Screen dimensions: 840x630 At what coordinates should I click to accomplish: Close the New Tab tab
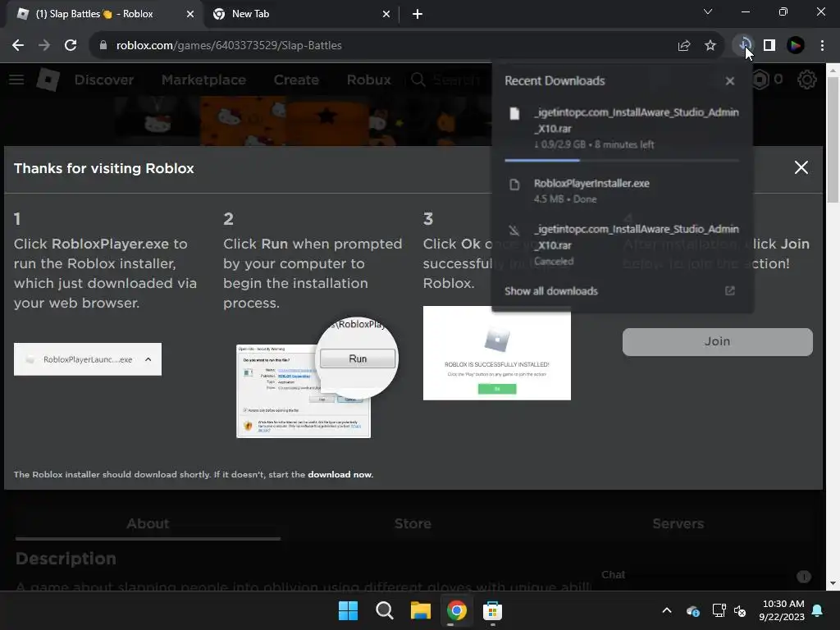click(386, 15)
